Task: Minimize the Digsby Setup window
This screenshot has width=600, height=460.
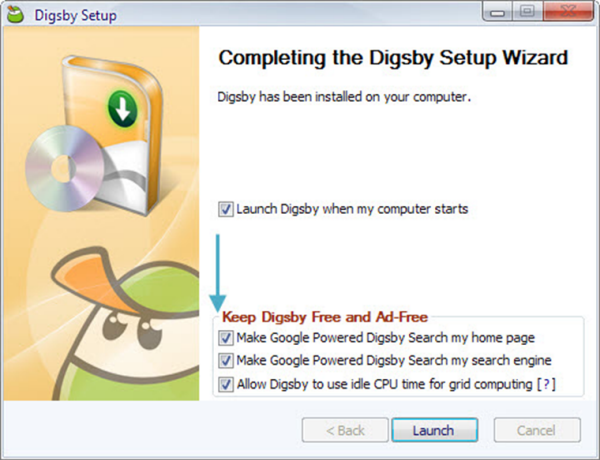Action: pos(498,12)
